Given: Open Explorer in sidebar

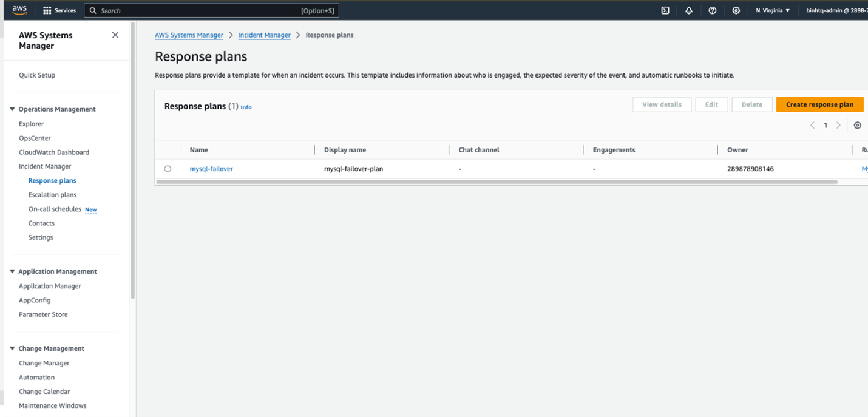Looking at the screenshot, I should pyautogui.click(x=32, y=124).
